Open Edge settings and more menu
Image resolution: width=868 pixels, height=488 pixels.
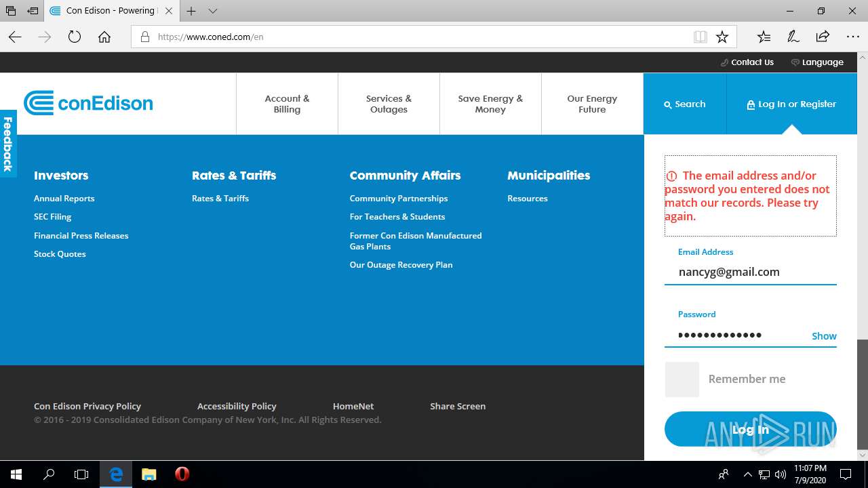[853, 37]
